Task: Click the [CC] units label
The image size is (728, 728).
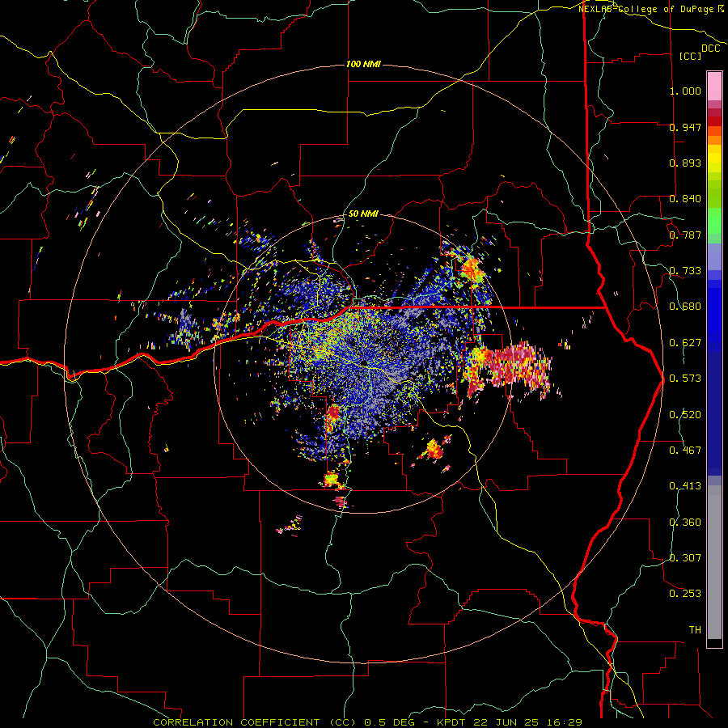Action: (x=690, y=56)
